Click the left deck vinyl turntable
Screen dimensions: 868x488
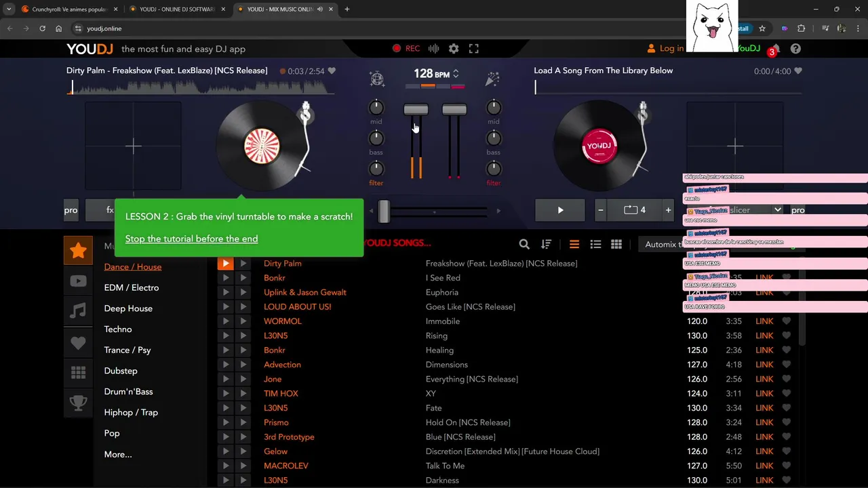click(x=262, y=146)
